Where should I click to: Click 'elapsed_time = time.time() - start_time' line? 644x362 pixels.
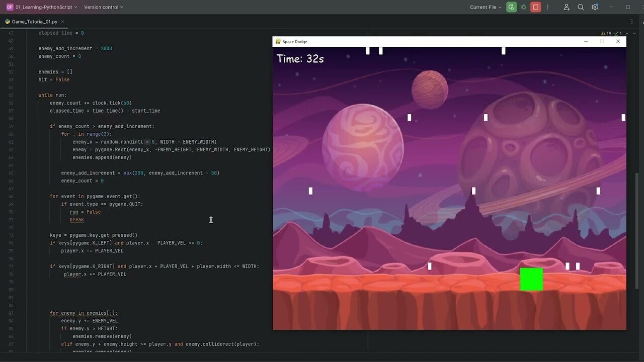pyautogui.click(x=105, y=111)
